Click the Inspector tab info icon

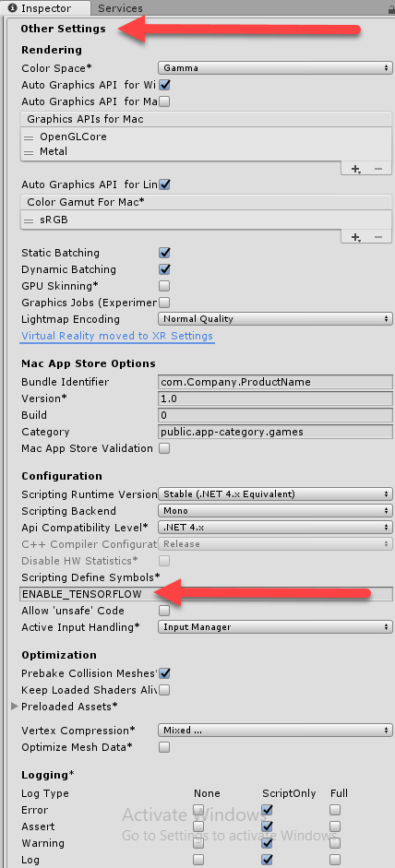pyautogui.click(x=12, y=8)
